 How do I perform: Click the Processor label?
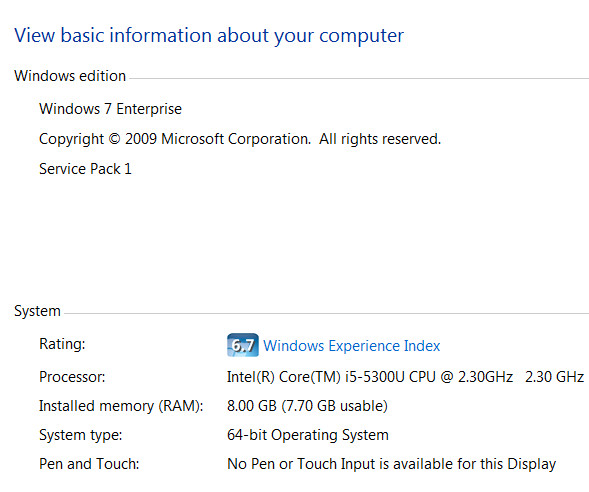[72, 377]
